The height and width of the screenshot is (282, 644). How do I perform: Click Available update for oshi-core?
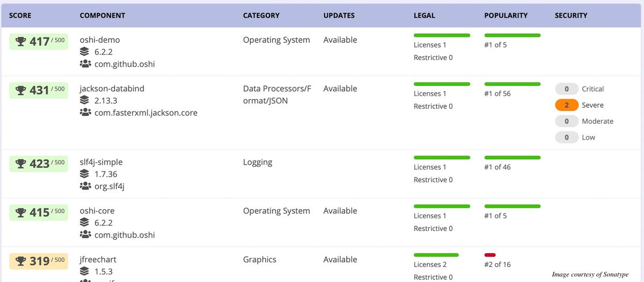click(340, 211)
